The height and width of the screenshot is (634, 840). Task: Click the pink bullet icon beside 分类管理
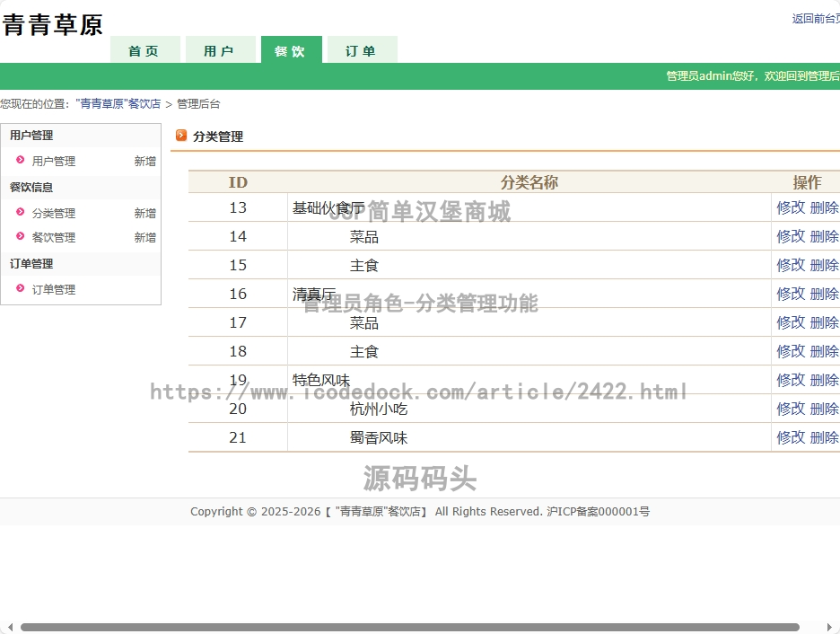coord(21,212)
